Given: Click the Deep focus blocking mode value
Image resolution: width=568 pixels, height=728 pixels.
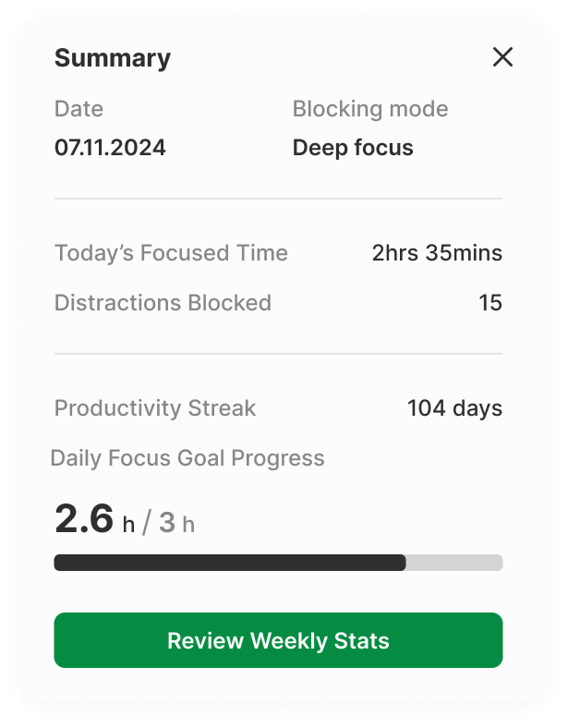Looking at the screenshot, I should [x=353, y=148].
